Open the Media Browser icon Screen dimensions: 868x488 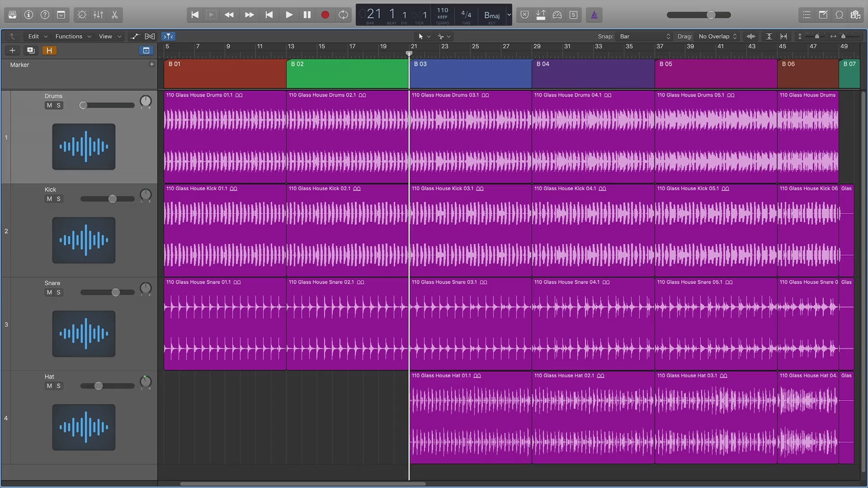(x=855, y=15)
